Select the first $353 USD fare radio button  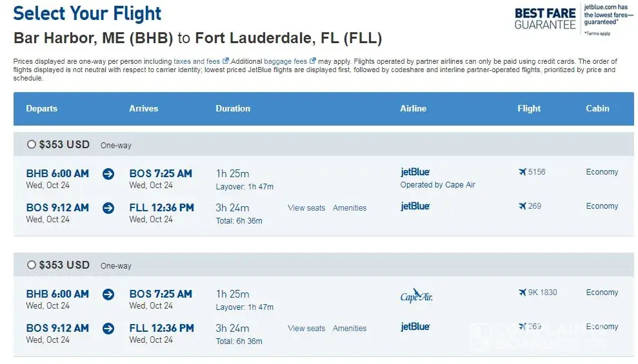[x=31, y=145]
